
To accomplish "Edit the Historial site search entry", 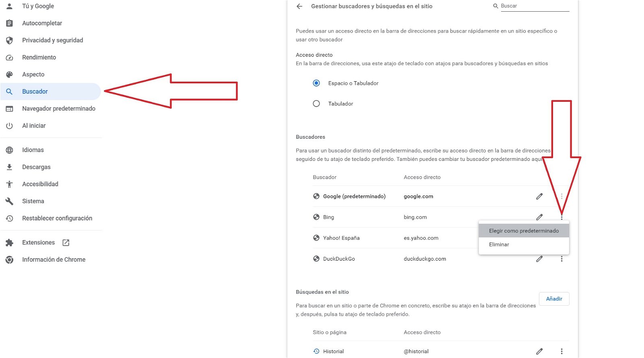I will tap(539, 351).
